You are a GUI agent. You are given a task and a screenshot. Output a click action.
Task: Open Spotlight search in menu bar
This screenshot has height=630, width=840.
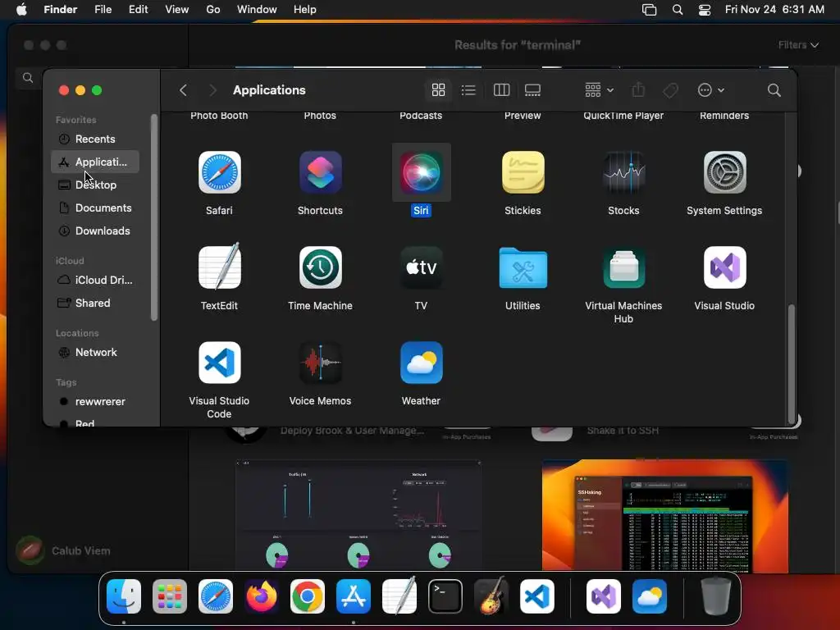pos(677,10)
